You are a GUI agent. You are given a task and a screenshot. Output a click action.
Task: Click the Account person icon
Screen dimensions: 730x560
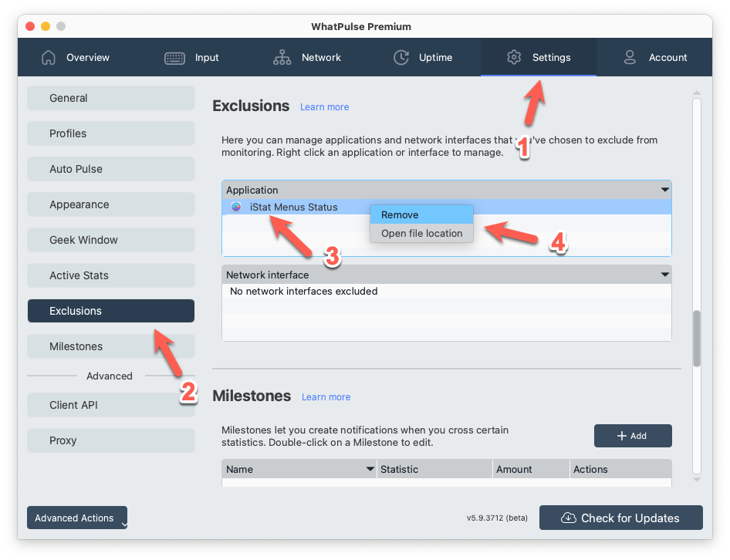630,57
